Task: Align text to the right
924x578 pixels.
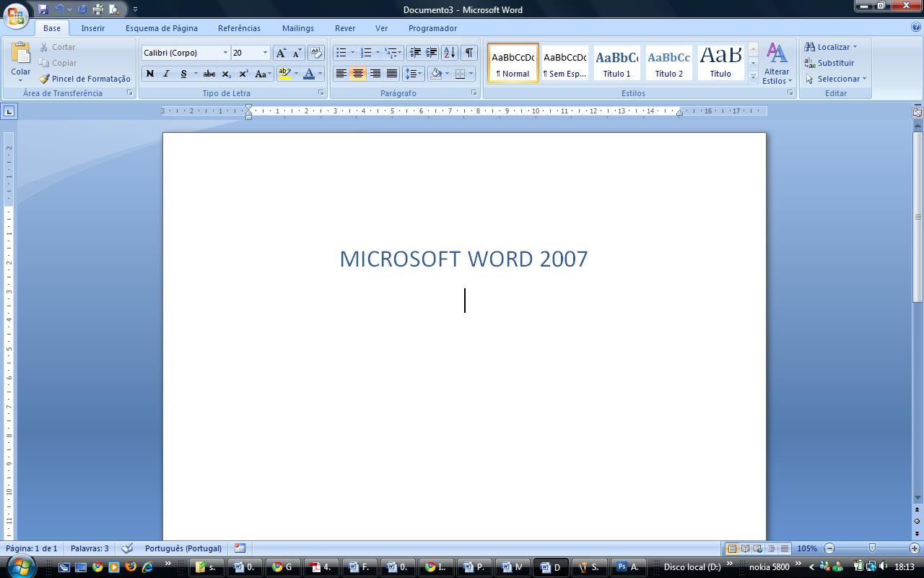Action: (x=375, y=74)
